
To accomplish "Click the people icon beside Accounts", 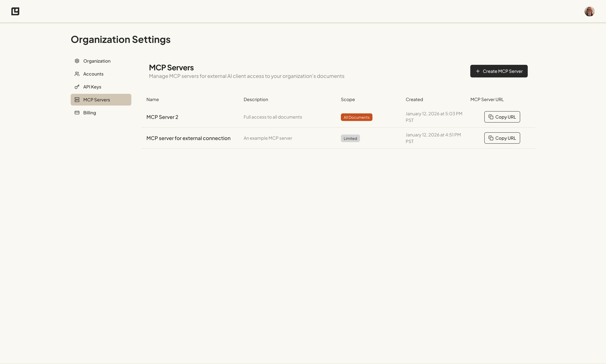I will tap(77, 74).
